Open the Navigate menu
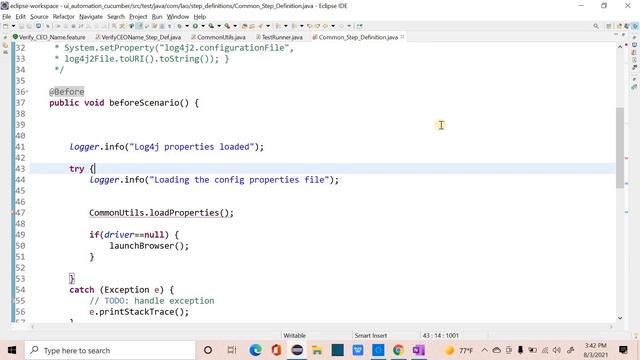The height and width of the screenshot is (360, 640). 91,17
